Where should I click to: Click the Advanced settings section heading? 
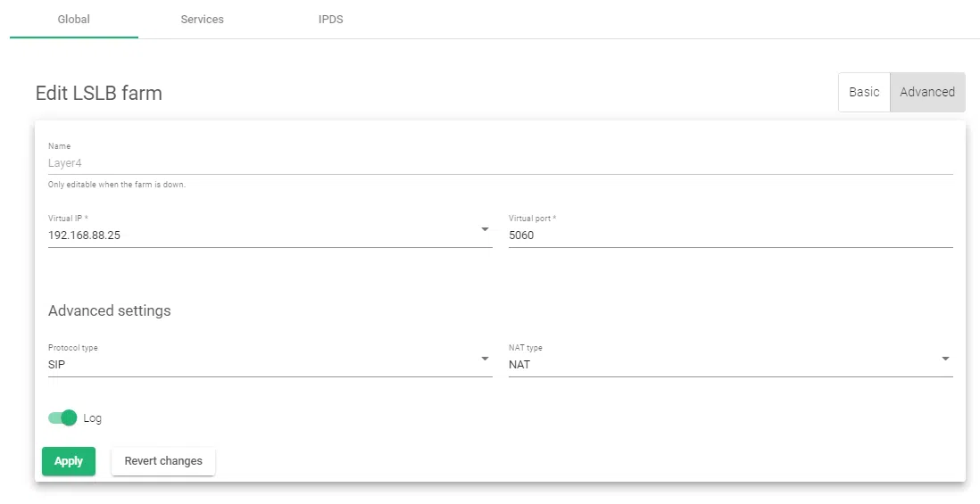[109, 310]
